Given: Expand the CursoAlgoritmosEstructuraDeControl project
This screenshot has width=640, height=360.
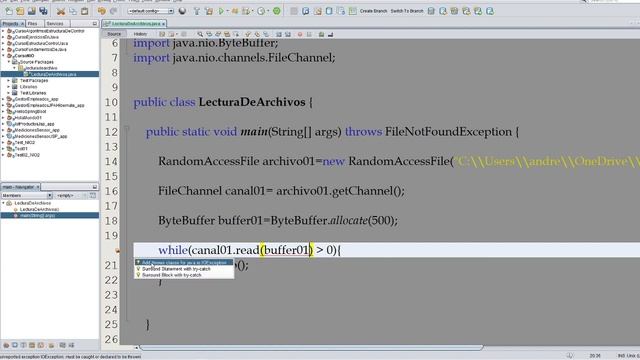Looking at the screenshot, I should [x=3, y=31].
